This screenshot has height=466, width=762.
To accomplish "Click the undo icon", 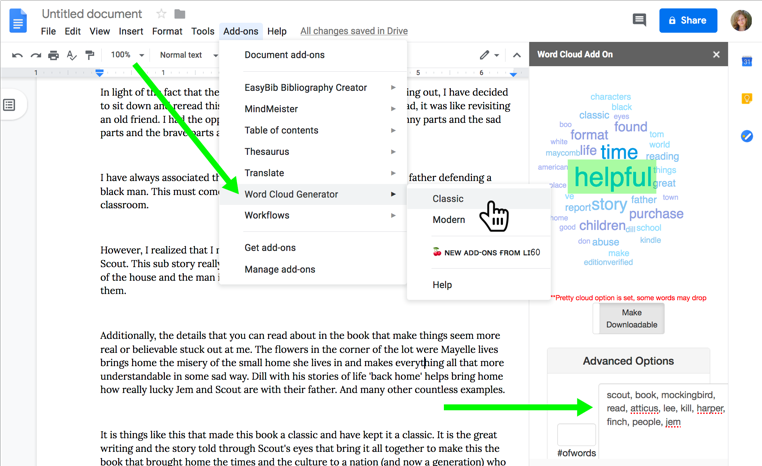I will click(17, 55).
